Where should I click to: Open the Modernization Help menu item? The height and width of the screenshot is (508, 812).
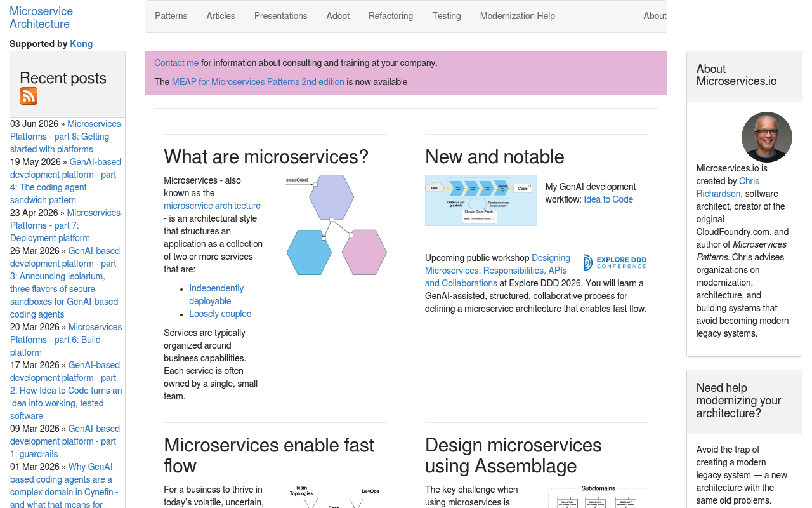pos(518,16)
